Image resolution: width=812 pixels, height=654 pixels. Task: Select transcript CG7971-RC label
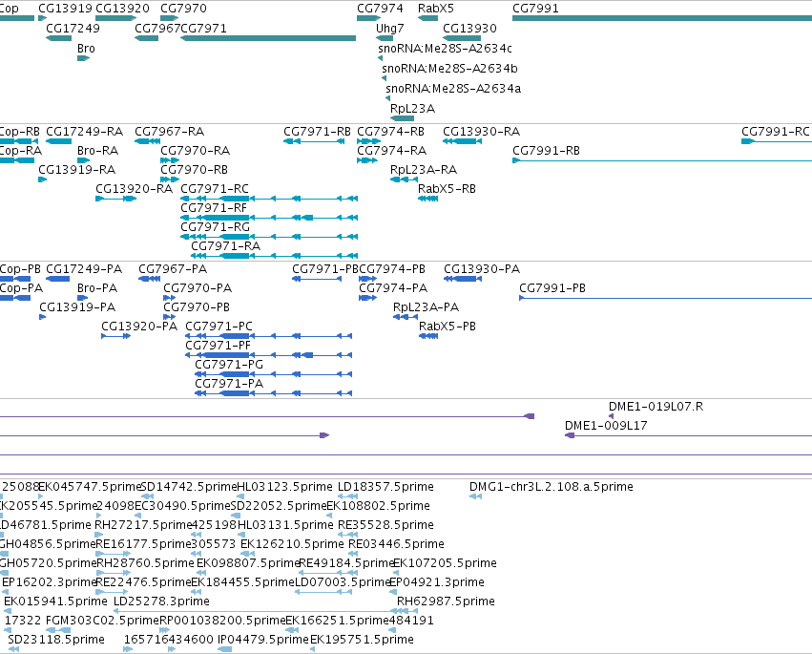[x=215, y=189]
